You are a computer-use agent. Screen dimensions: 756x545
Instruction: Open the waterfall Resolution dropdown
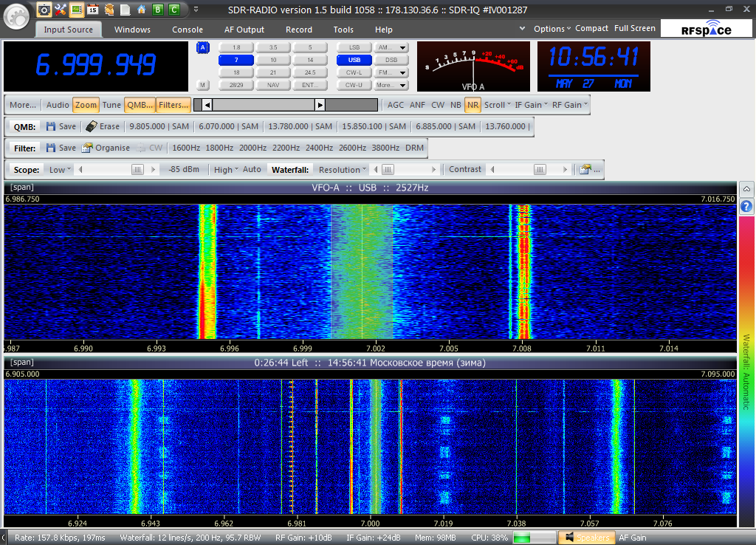tap(343, 169)
